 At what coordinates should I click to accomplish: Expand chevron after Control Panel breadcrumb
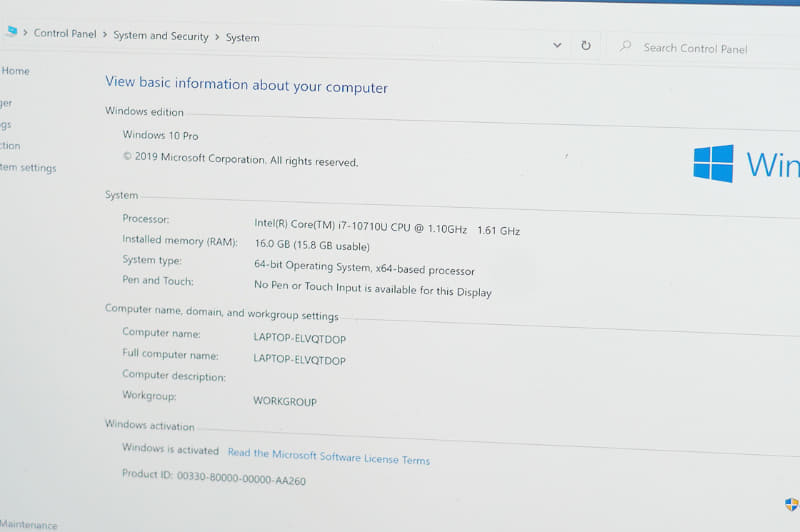(105, 35)
